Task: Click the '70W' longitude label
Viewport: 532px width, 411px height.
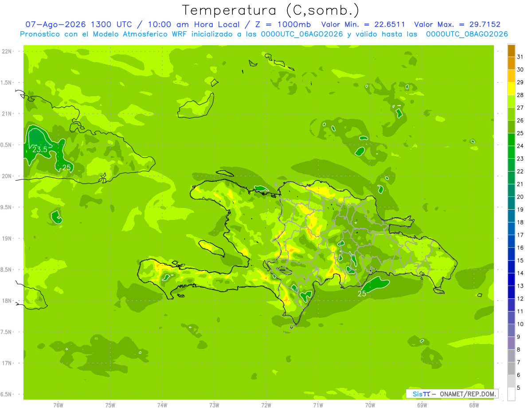Action: [370, 405]
